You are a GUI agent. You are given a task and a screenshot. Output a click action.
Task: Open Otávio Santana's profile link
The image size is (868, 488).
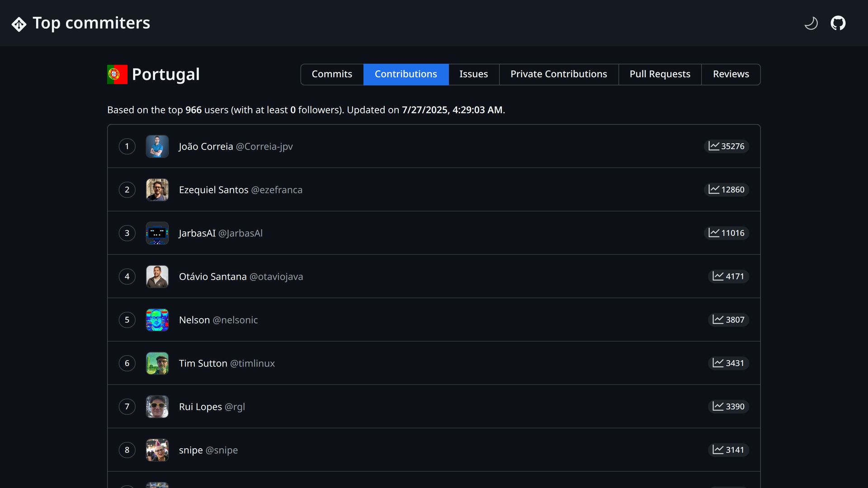(241, 277)
